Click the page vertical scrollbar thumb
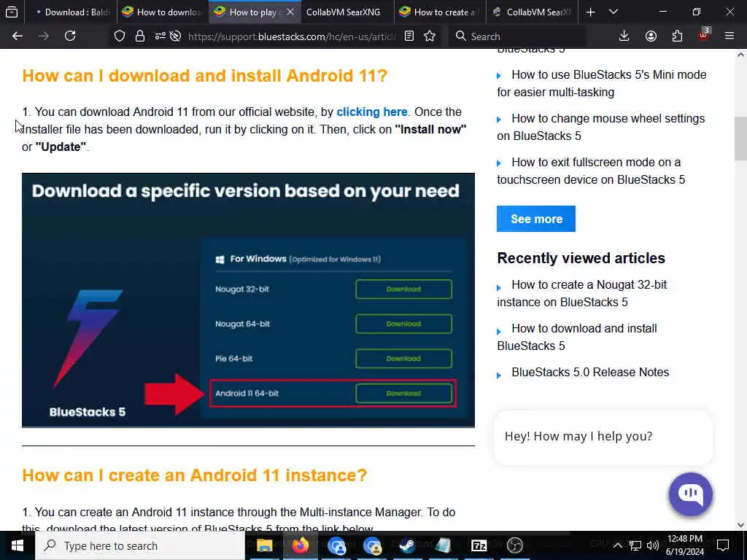 pos(740,139)
